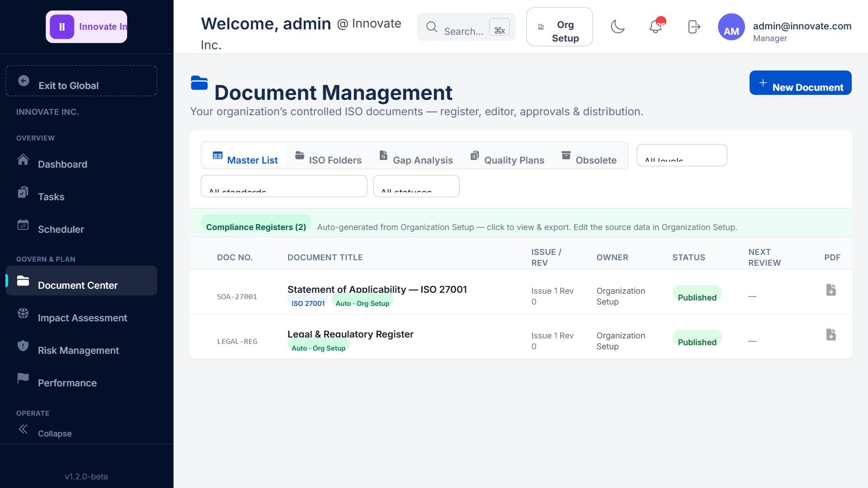Switch to Gap Analysis tab

click(x=416, y=155)
